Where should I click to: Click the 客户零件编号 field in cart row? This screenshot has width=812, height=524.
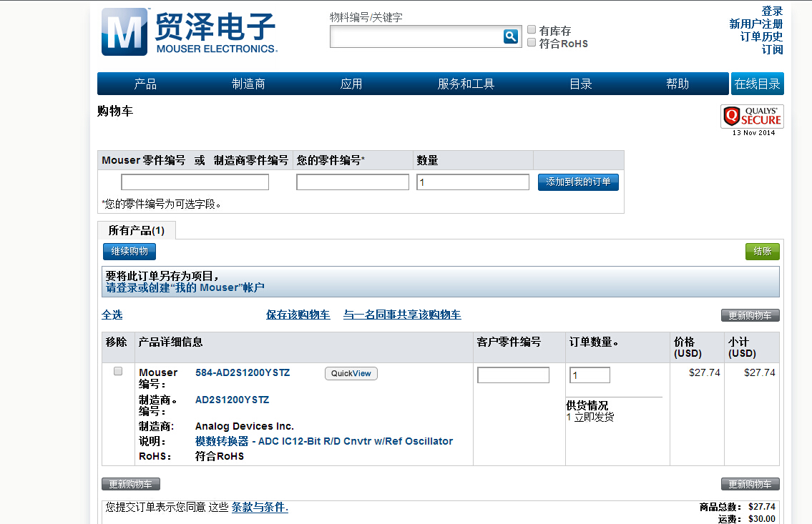pos(513,375)
